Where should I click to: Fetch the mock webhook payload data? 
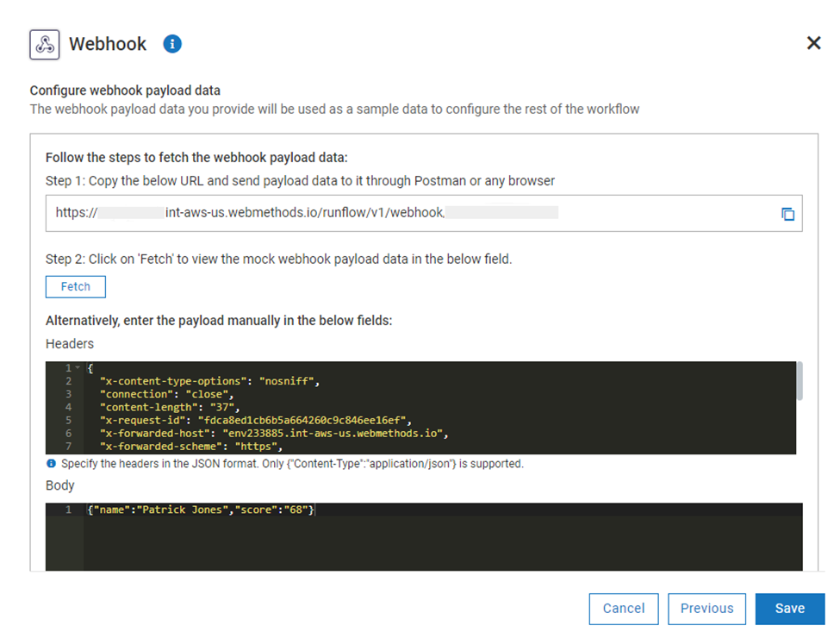[75, 286]
